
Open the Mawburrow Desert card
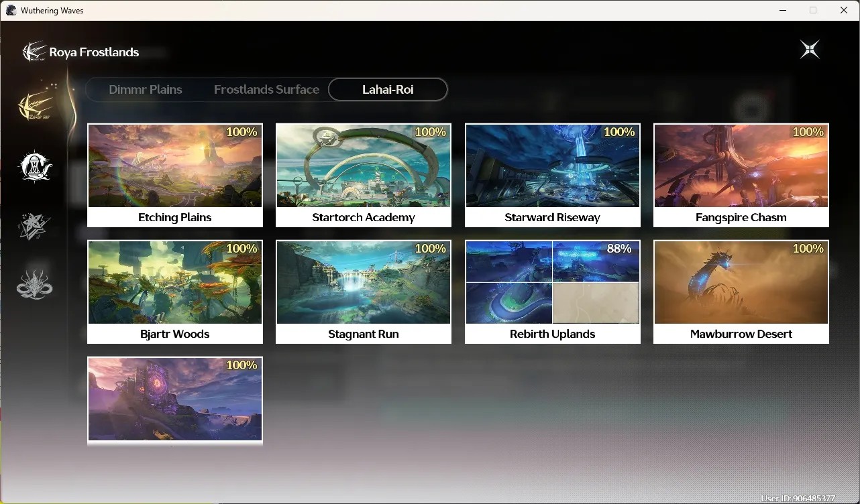741,292
